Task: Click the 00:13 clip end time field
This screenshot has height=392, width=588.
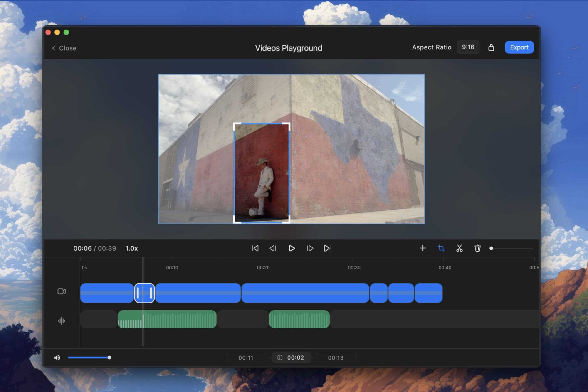Action: 336,358
